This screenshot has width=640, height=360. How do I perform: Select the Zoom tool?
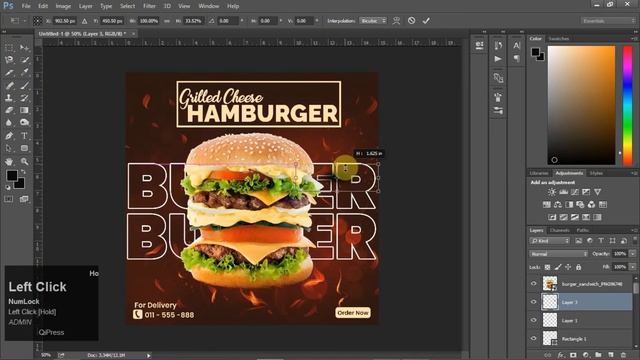coord(24,161)
